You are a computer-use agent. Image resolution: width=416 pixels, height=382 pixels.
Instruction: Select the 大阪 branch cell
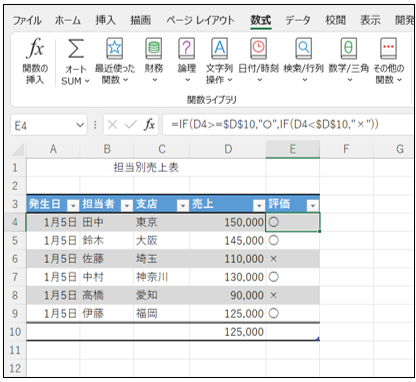(162, 241)
